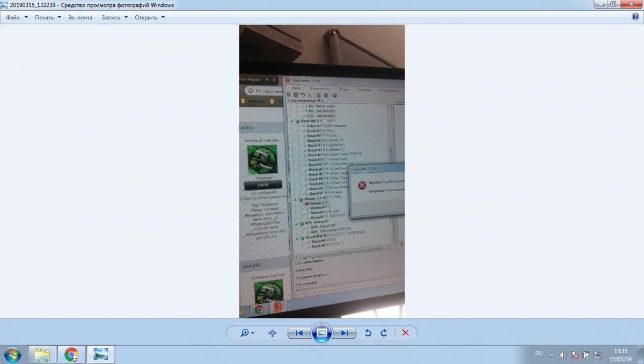Click the Эл. почта command
The image size is (644, 364).
tap(80, 17)
